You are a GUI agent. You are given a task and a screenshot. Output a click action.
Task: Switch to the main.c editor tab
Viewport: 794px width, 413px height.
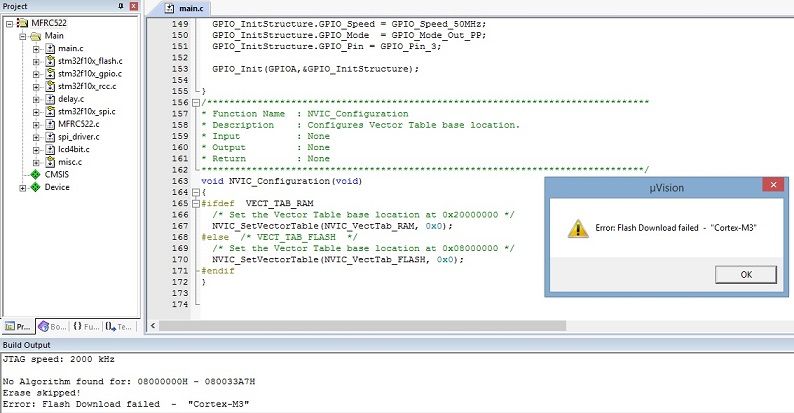185,8
